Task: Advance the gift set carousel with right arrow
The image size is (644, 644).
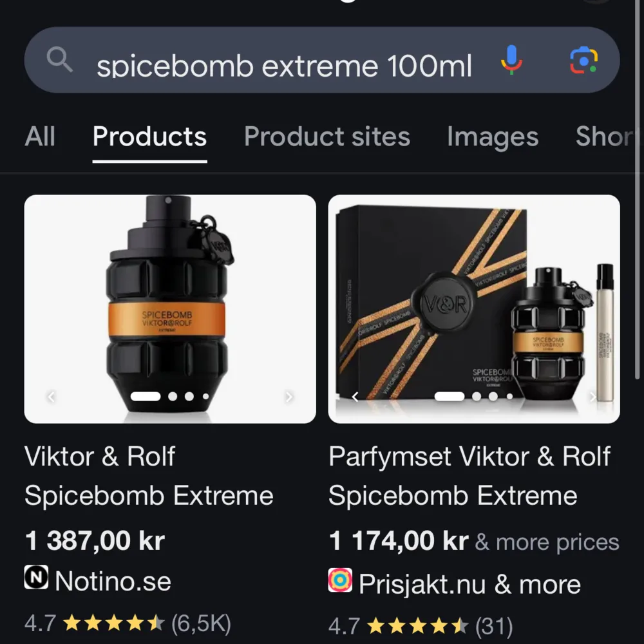Action: pos(593,397)
